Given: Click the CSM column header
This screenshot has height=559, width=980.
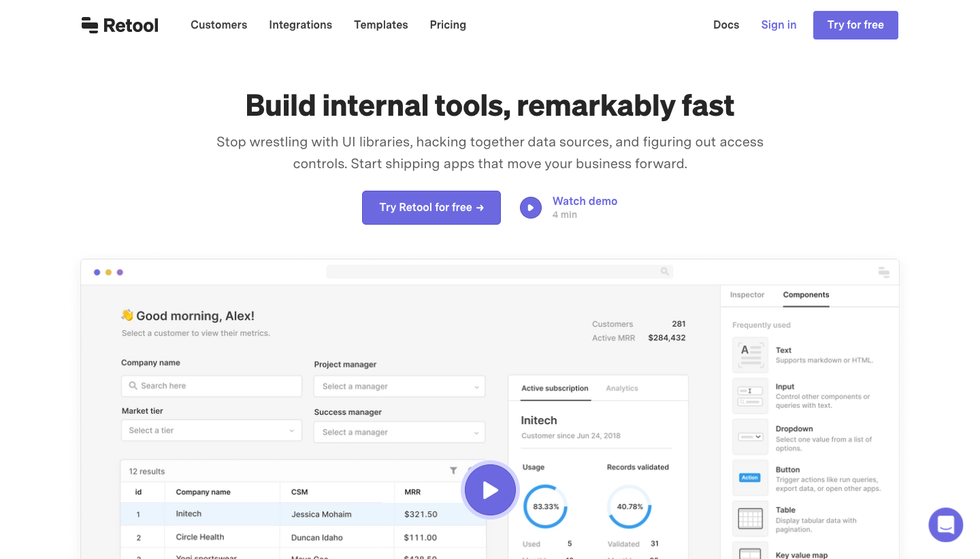Looking at the screenshot, I should click(299, 492).
